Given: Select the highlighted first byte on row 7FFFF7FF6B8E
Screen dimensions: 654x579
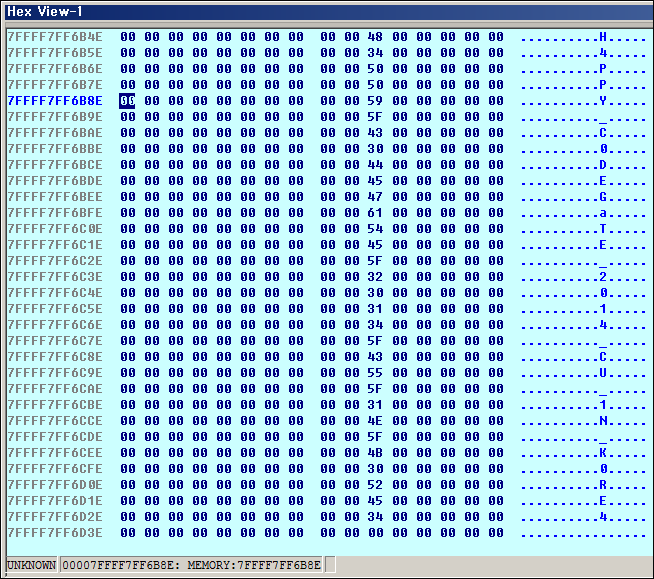Looking at the screenshot, I should tap(127, 101).
